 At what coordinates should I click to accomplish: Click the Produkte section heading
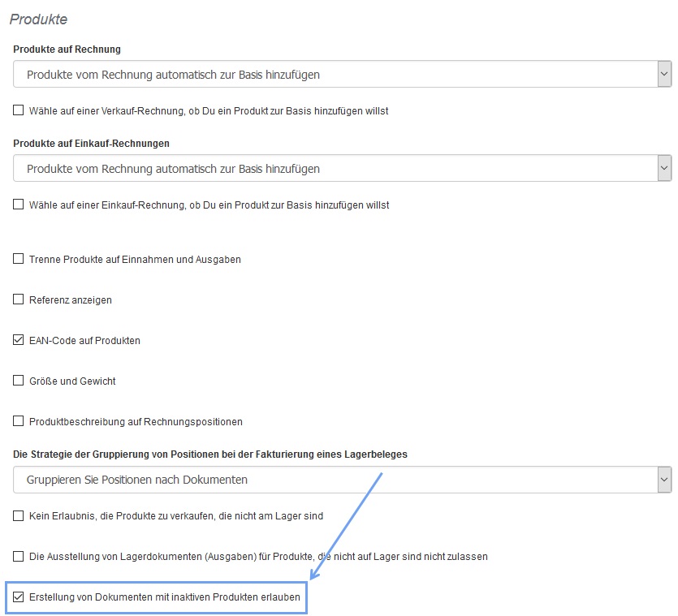tap(38, 19)
